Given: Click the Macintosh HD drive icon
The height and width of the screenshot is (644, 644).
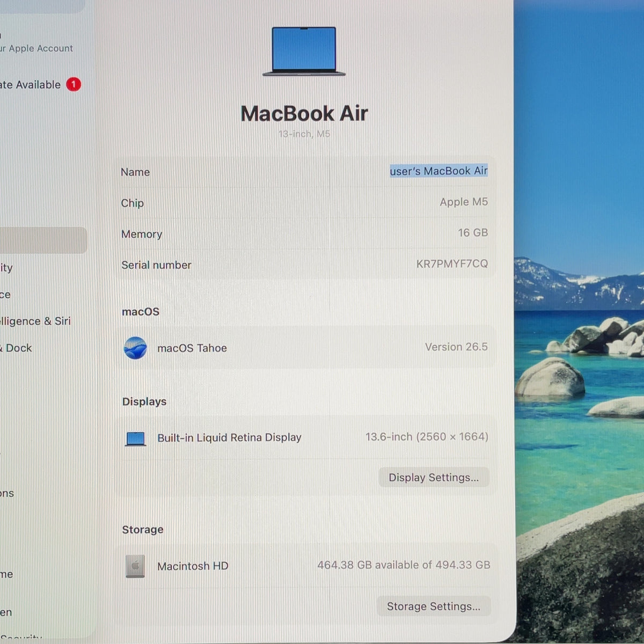Looking at the screenshot, I should (135, 566).
